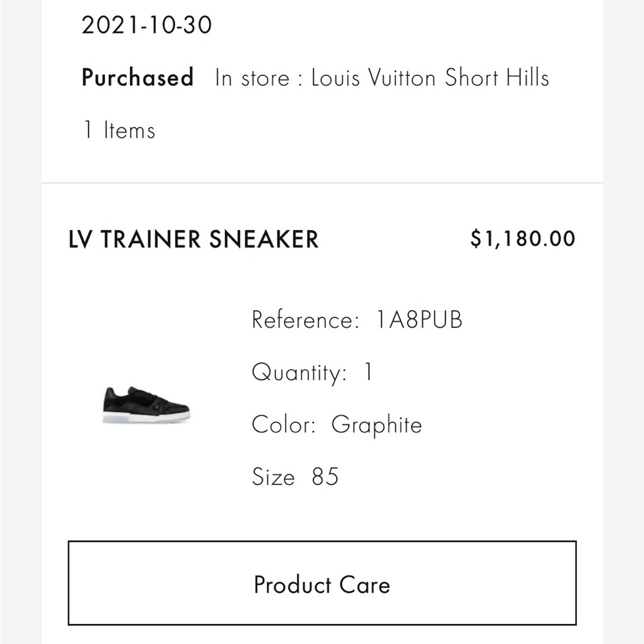Click the purchase date 2021-10-30

tap(146, 24)
